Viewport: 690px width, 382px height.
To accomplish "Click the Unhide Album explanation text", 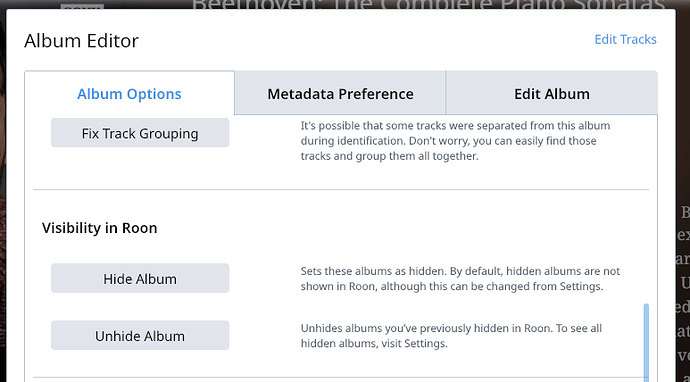I will 451,336.
